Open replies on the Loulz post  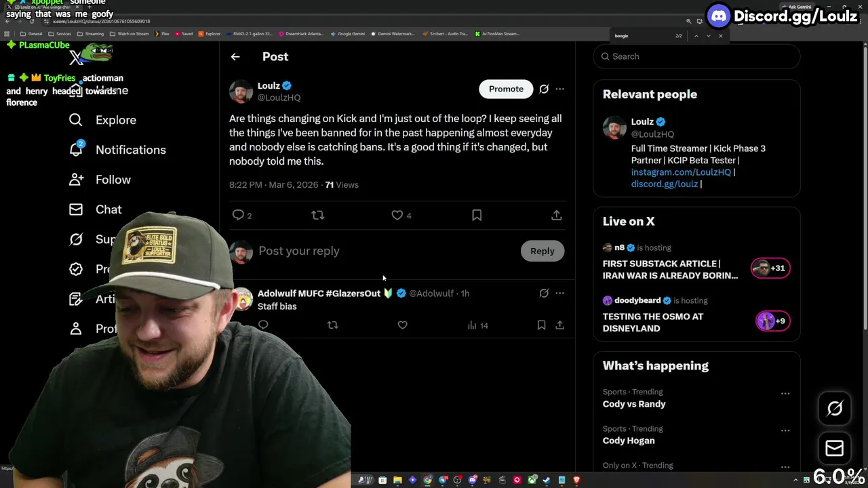[x=239, y=215]
